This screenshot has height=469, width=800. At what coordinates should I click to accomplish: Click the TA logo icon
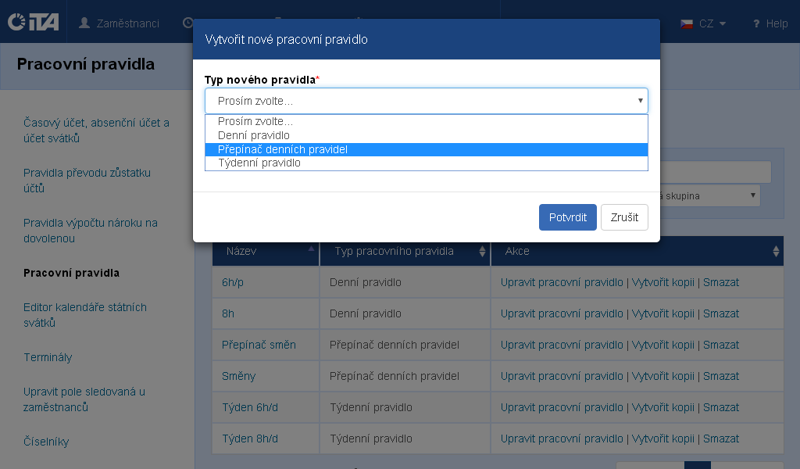[x=33, y=22]
